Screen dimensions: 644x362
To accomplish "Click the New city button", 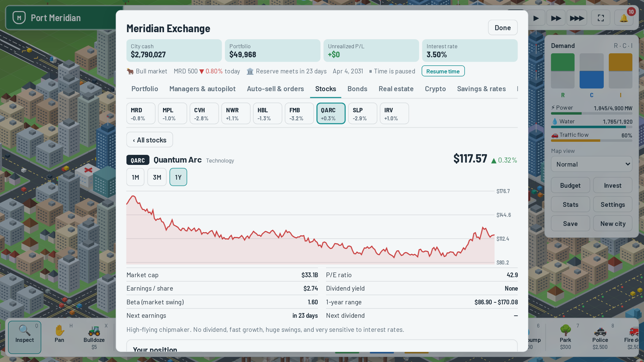I will tap(613, 224).
